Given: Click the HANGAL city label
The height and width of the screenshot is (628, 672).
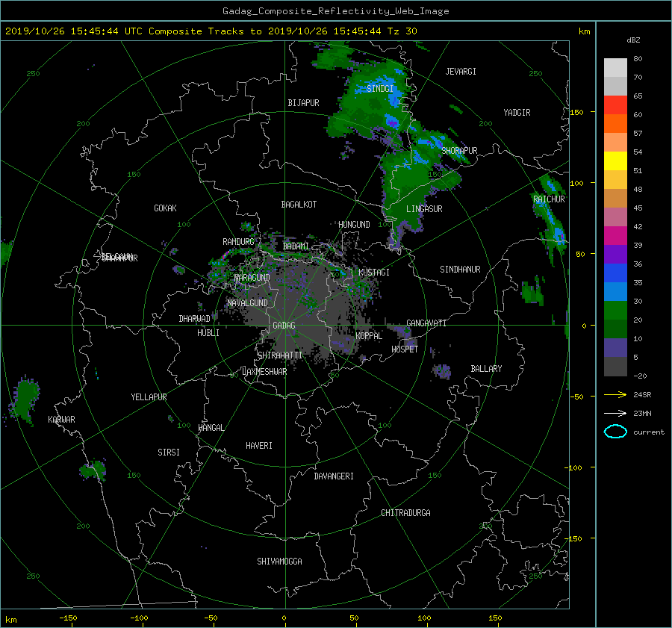Looking at the screenshot, I should pos(211,428).
